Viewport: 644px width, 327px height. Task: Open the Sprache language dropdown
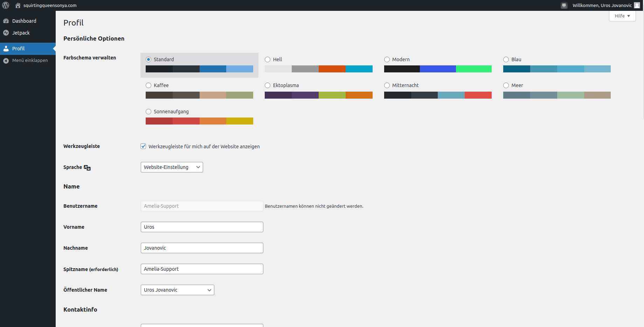click(172, 167)
